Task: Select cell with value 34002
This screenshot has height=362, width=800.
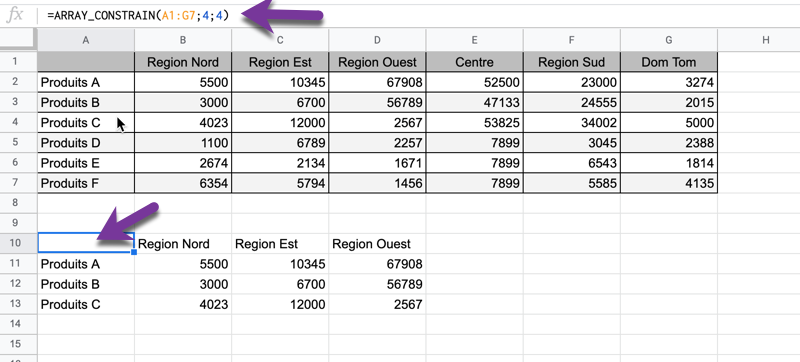Action: [x=571, y=123]
